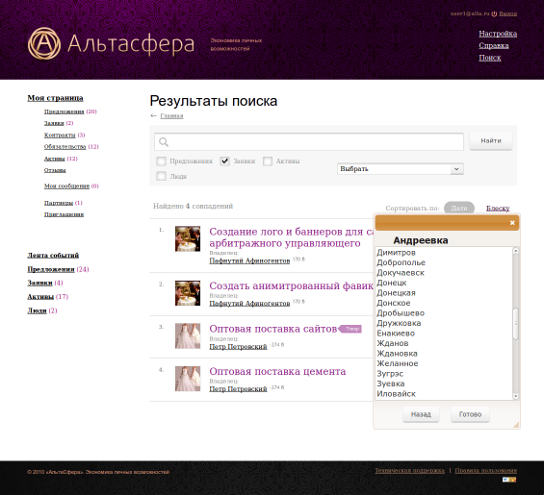Open the Выбрать dropdown
544x495 pixels.
tap(400, 169)
